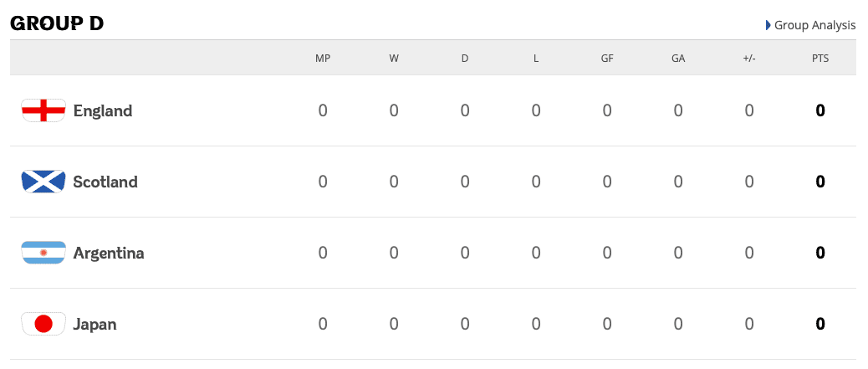Open the England team name link
The height and width of the screenshot is (369, 868).
(103, 110)
